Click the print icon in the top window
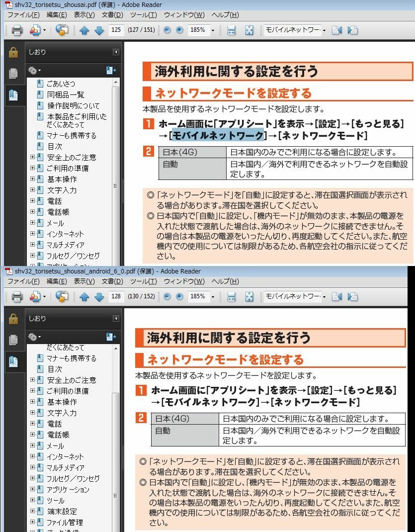This screenshot has height=532, width=415. point(17,30)
